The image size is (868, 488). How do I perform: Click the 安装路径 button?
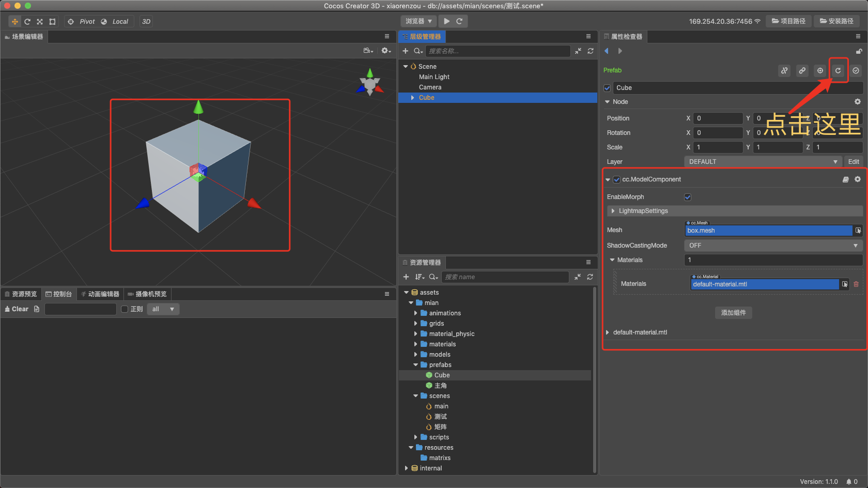pyautogui.click(x=837, y=21)
